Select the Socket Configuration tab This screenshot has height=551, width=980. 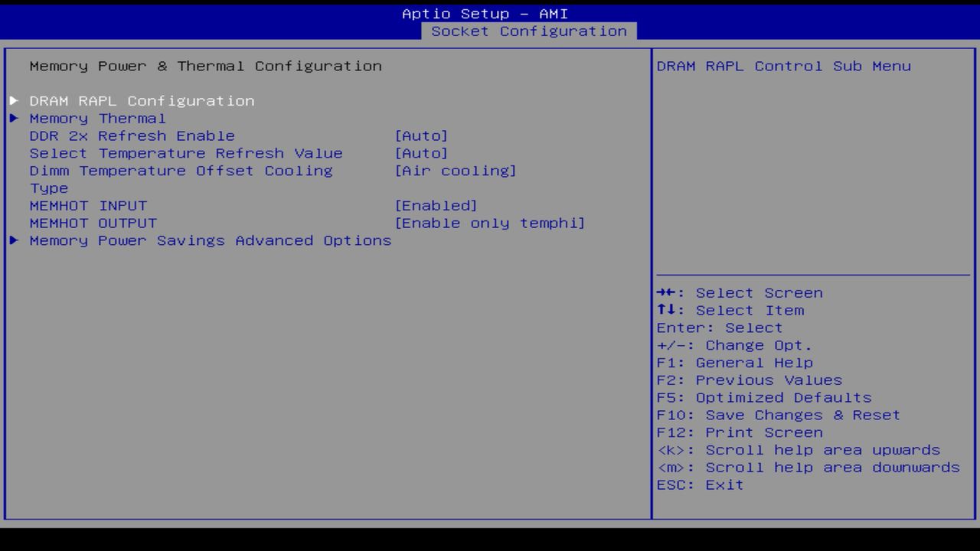point(529,31)
